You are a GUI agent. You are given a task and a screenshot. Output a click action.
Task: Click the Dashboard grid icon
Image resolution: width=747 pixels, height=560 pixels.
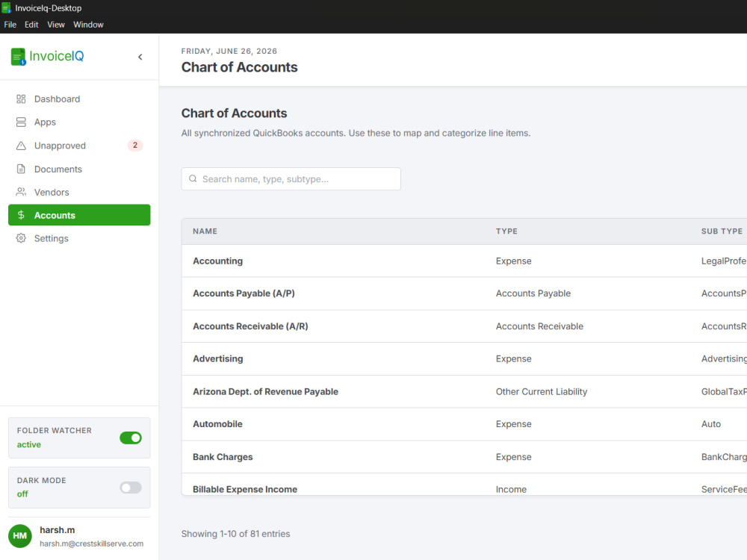[21, 99]
